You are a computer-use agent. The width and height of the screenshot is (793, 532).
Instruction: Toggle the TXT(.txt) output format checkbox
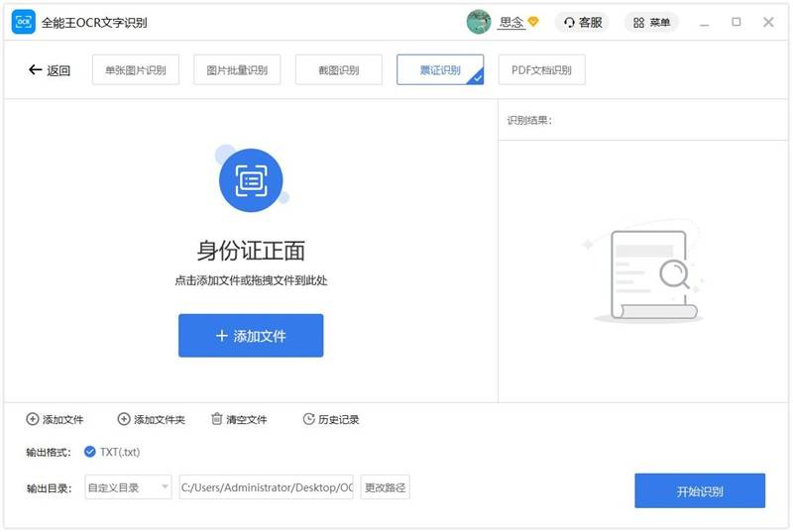coord(90,452)
